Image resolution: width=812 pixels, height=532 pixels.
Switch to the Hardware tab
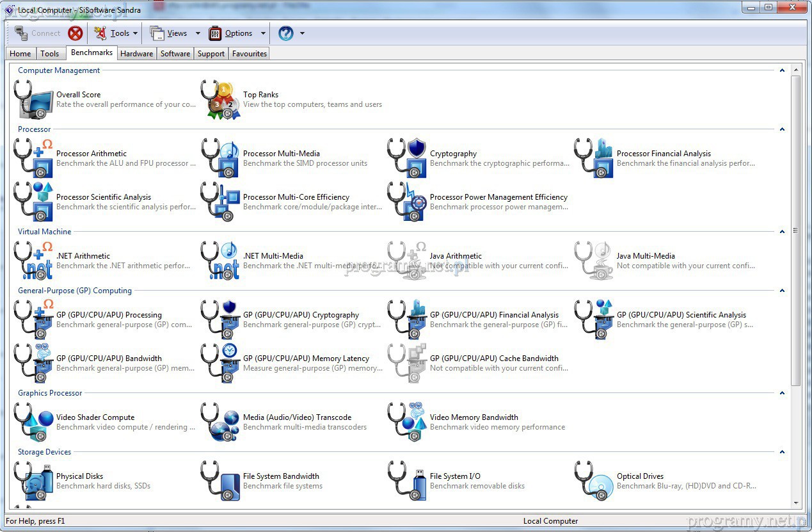pyautogui.click(x=136, y=54)
